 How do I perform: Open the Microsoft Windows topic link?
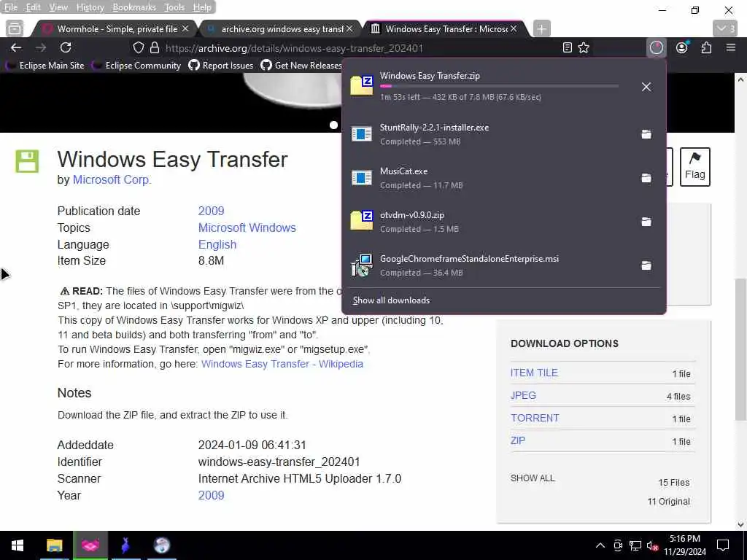[x=247, y=227]
